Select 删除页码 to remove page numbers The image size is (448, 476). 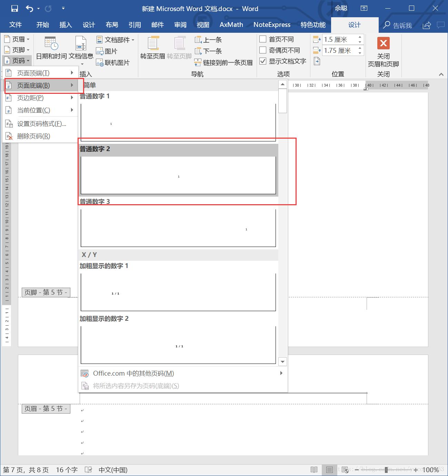click(40, 136)
